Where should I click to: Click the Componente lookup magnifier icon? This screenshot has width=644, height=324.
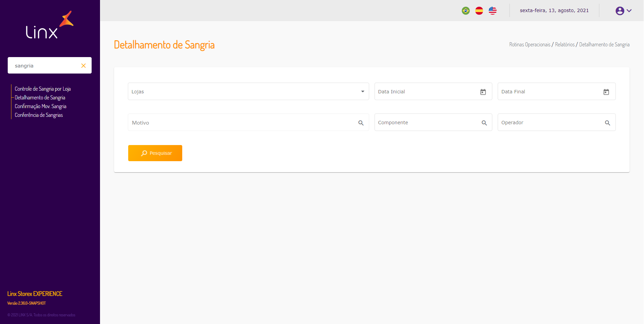coord(484,123)
